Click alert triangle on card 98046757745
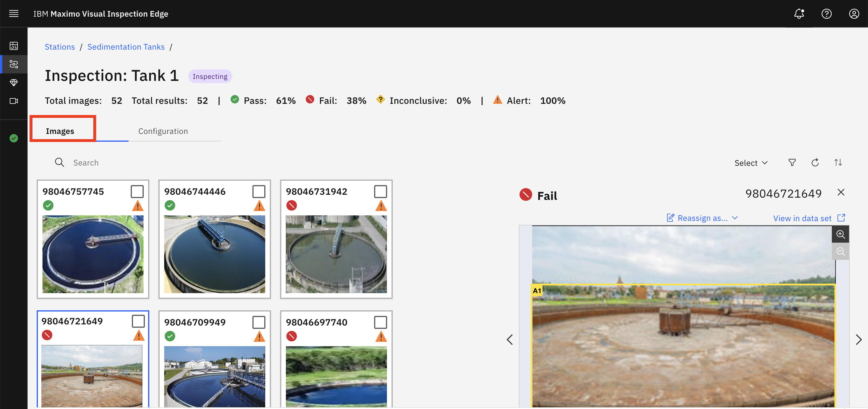 tap(137, 206)
